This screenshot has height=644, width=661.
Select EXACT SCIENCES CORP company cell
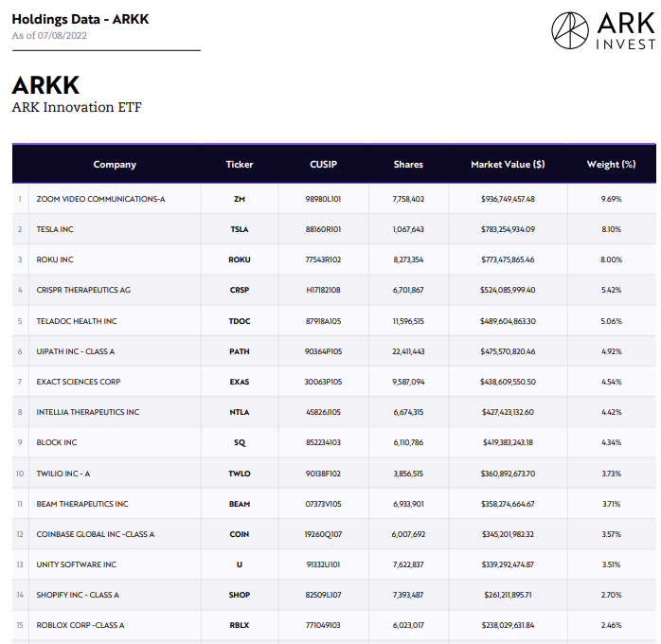coord(79,382)
